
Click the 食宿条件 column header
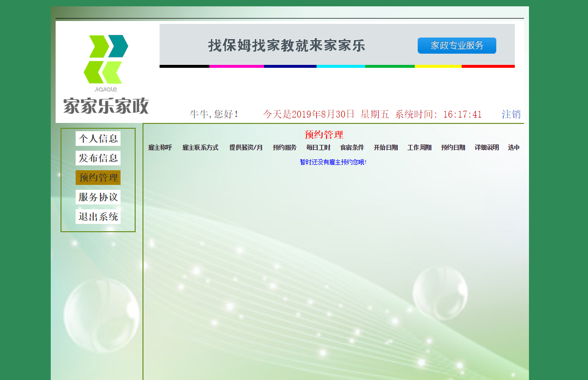coord(351,147)
